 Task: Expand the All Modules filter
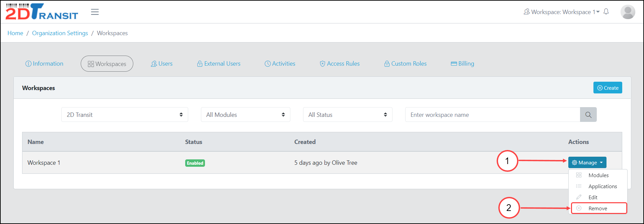click(245, 115)
